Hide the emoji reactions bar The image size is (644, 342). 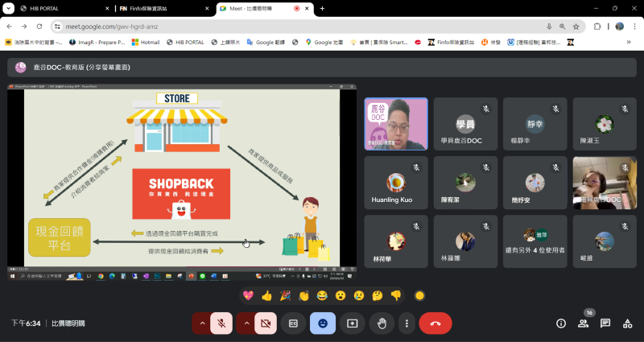coord(323,323)
